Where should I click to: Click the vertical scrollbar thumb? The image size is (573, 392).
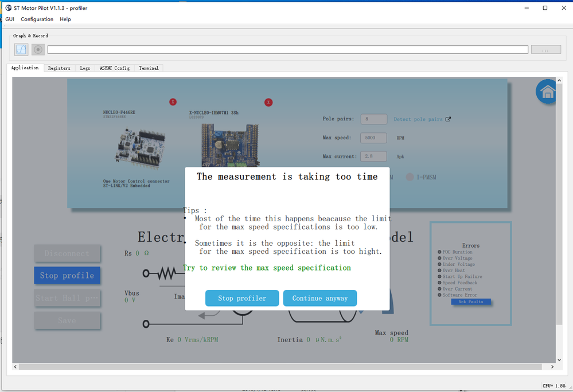(559, 205)
